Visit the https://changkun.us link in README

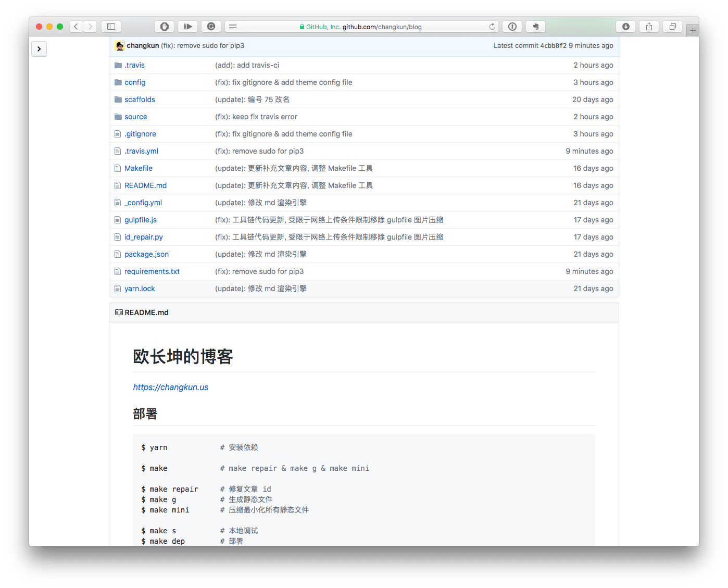tap(170, 387)
